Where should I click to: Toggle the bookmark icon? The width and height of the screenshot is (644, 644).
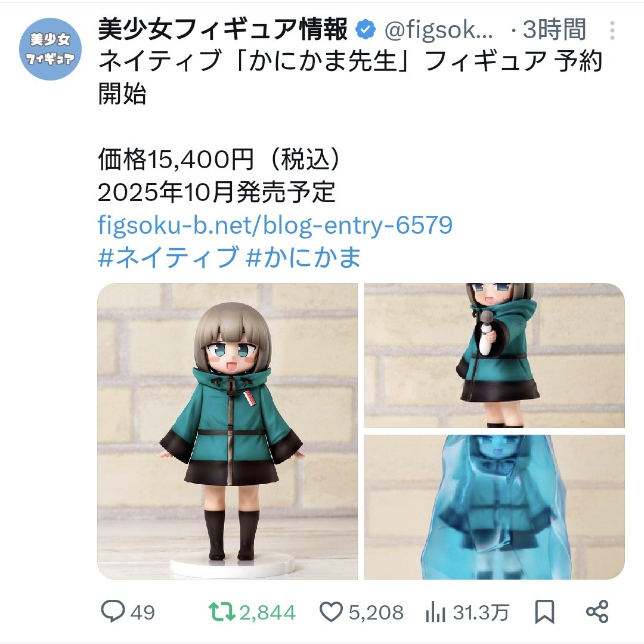click(x=544, y=612)
